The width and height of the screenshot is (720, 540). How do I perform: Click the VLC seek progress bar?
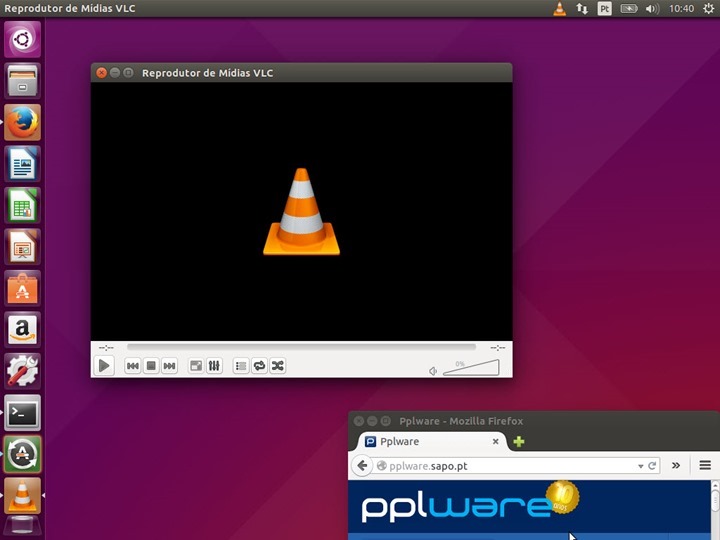click(301, 347)
